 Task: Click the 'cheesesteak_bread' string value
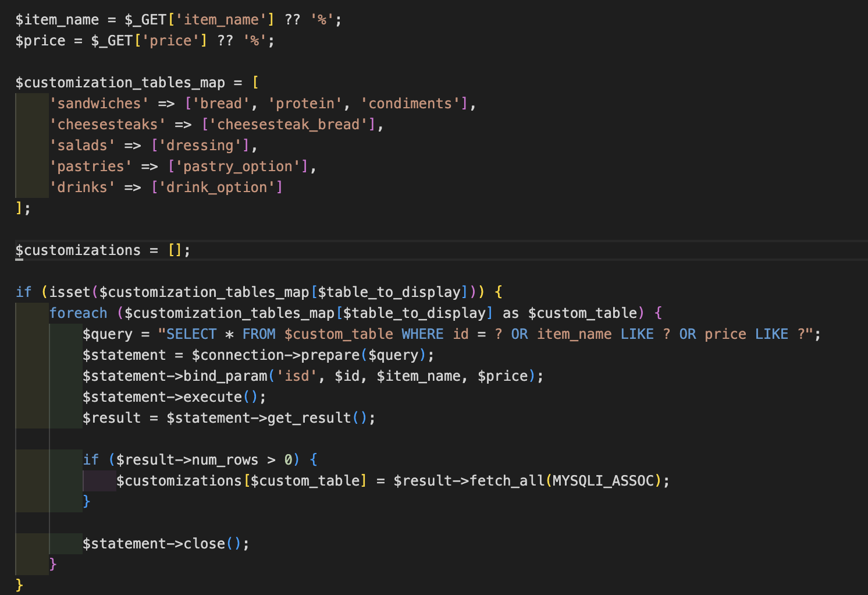(288, 125)
